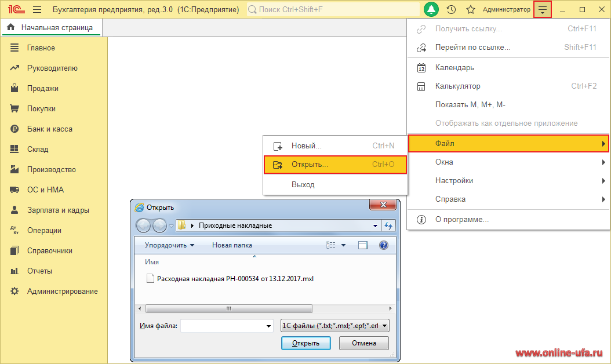Screen dimensions: 611x364
Task: Click the notifications bell icon
Action: pos(431,9)
